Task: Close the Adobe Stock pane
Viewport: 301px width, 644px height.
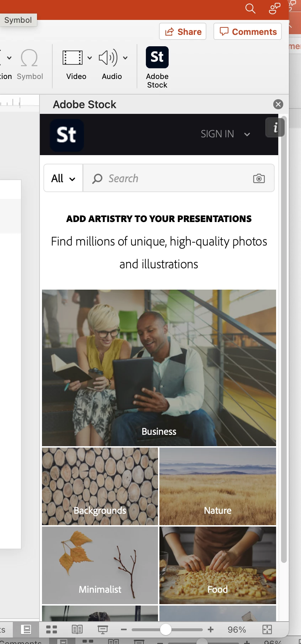Action: click(278, 104)
